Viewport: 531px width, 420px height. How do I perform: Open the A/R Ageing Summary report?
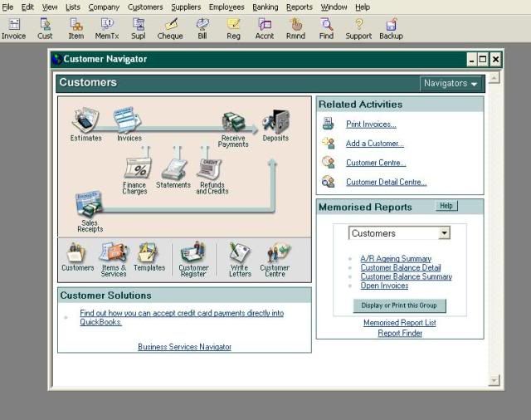point(396,258)
